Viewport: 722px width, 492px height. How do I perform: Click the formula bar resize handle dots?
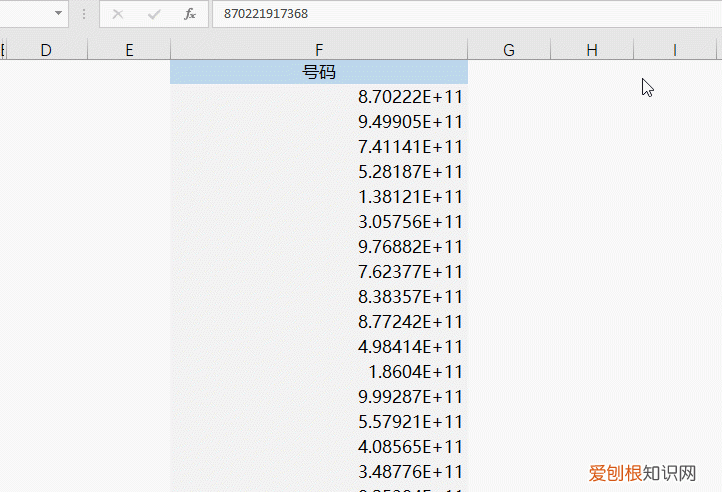point(84,14)
